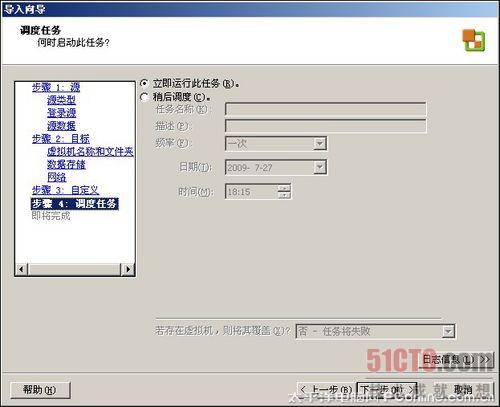Click the 帮助 (H) button
500x407 pixels.
pos(40,390)
